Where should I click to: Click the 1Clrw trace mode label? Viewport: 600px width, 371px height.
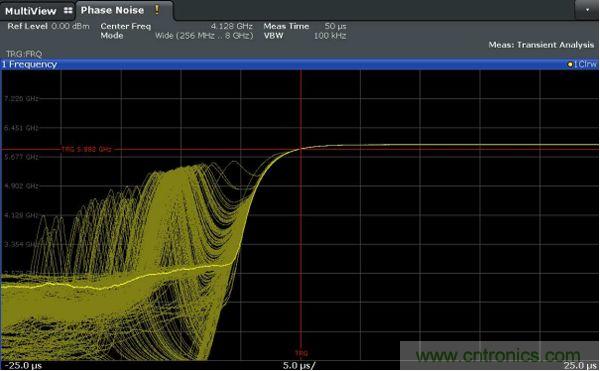point(585,65)
